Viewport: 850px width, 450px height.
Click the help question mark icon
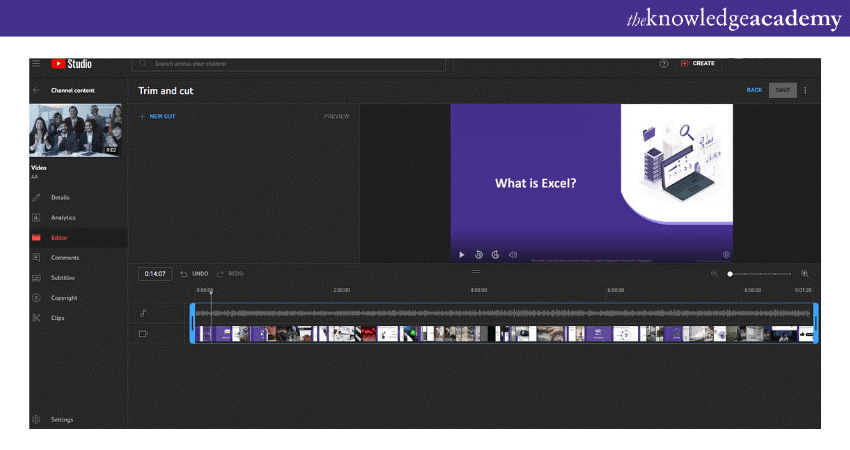(x=664, y=63)
